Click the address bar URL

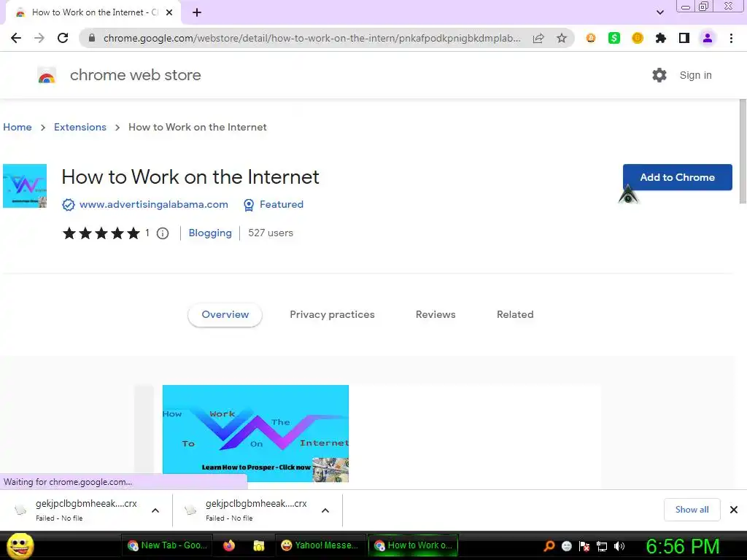point(311,38)
